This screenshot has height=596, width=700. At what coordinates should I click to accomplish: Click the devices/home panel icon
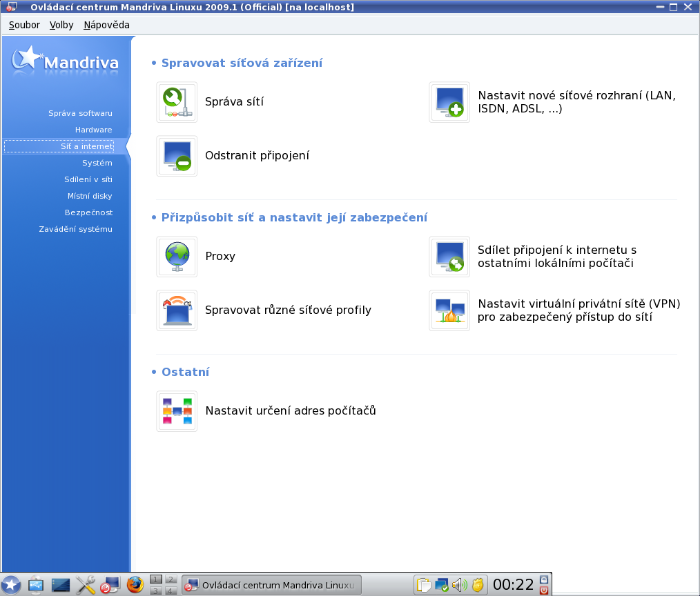click(36, 585)
